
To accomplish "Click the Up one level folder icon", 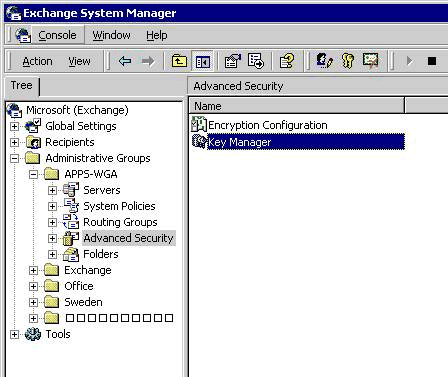I will pos(179,61).
